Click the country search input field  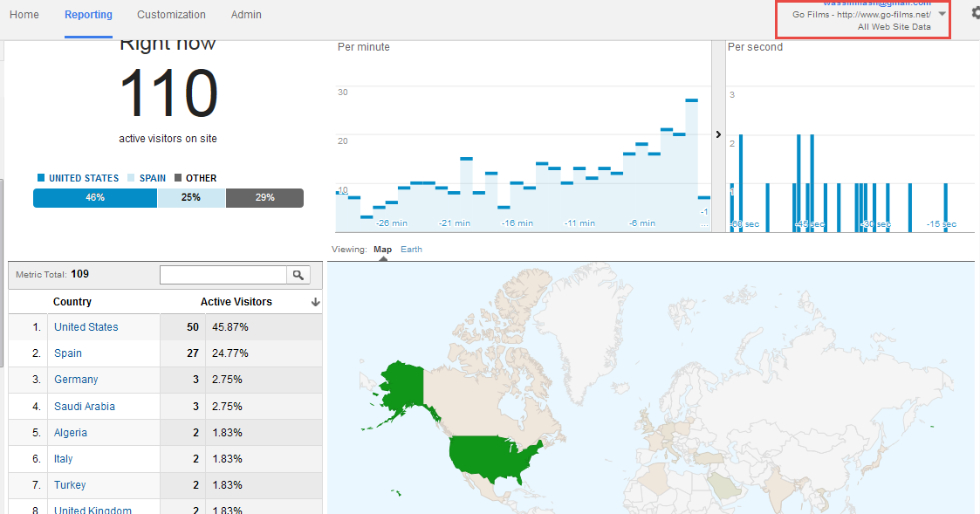[x=223, y=275]
